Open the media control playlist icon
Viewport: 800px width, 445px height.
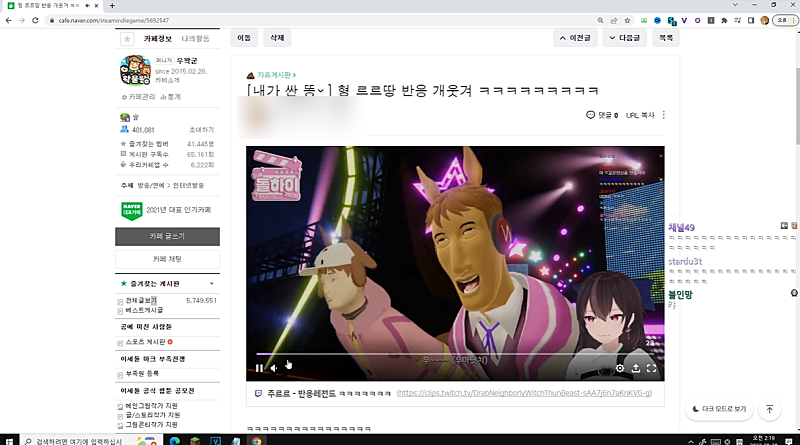pos(738,20)
